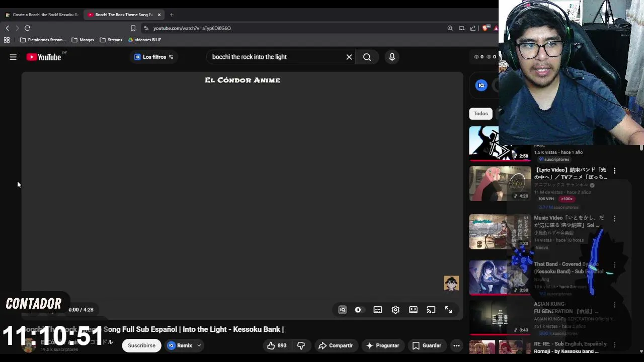Open RE: RE: Sub English video title
The image size is (644, 362).
pos(570,347)
